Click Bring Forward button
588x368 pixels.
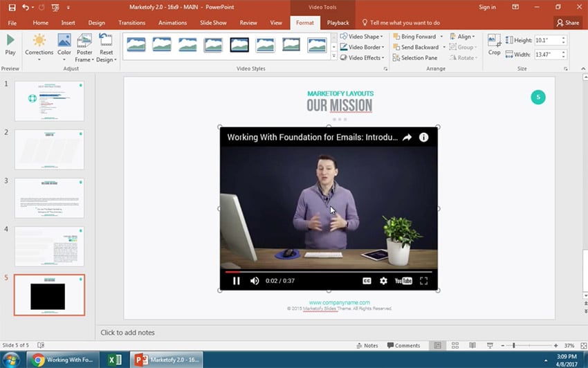[414, 37]
